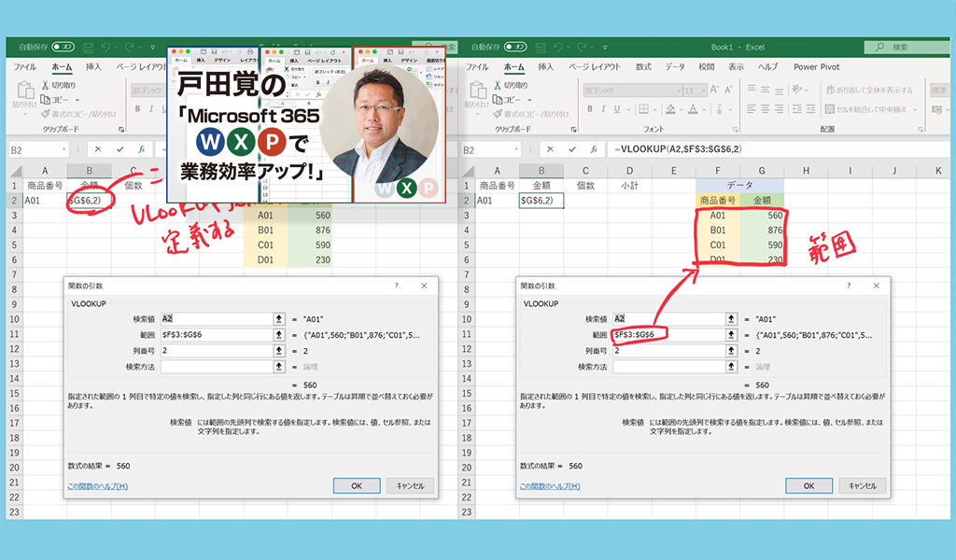Open Fill Color dropdown arrow in right window
Screen dimensions: 956x560
681,110
